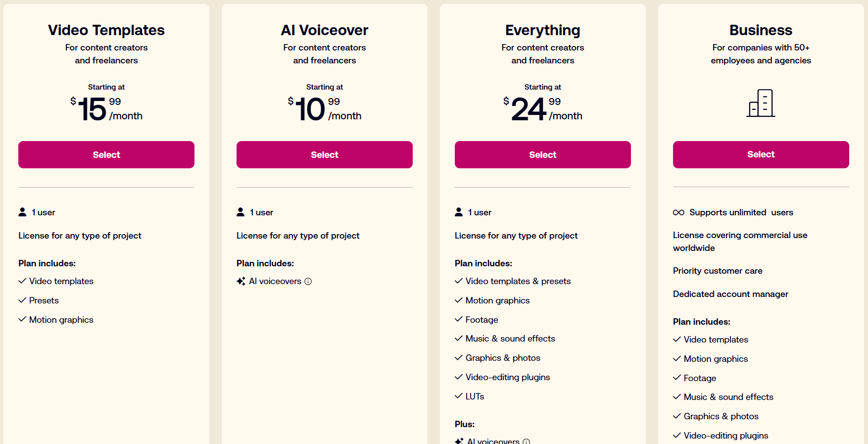The width and height of the screenshot is (868, 444).
Task: Click user icon in AI Voiceover plan
Action: pos(241,212)
